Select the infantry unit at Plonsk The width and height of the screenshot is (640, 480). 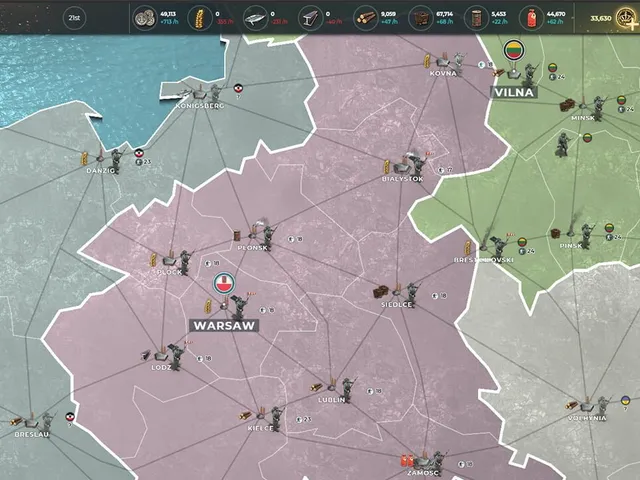point(268,238)
